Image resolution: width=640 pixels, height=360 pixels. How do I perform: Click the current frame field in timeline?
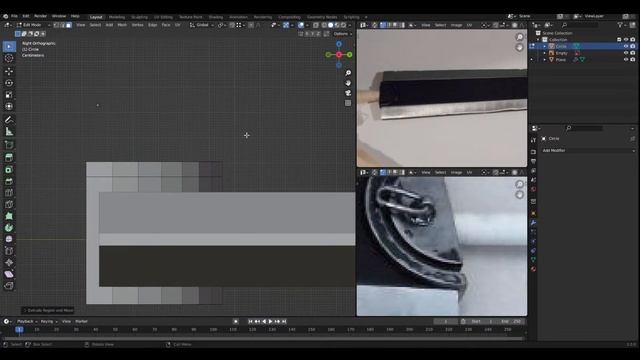(x=446, y=322)
